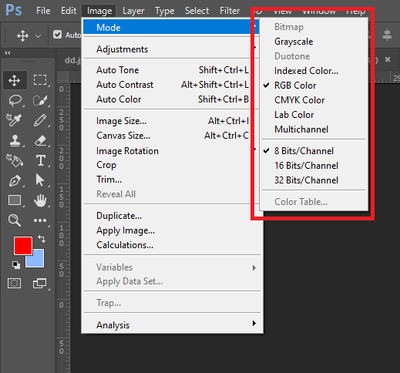Image resolution: width=400 pixels, height=373 pixels.
Task: Choose Canvas Size... command
Action: 172,136
